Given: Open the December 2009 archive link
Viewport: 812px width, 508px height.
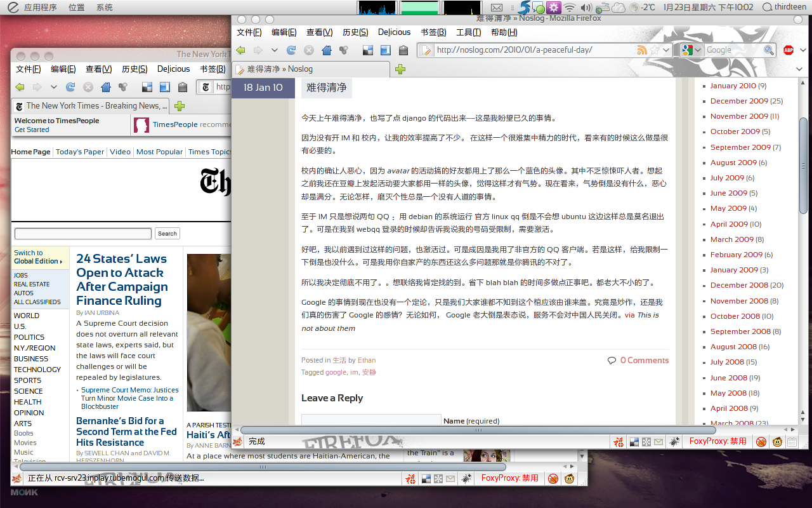Looking at the screenshot, I should click(x=739, y=101).
